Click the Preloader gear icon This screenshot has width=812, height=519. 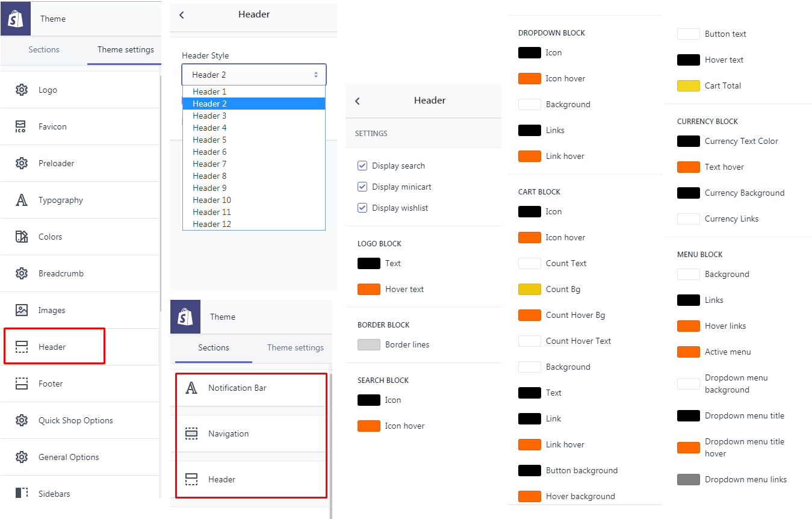pyautogui.click(x=22, y=163)
